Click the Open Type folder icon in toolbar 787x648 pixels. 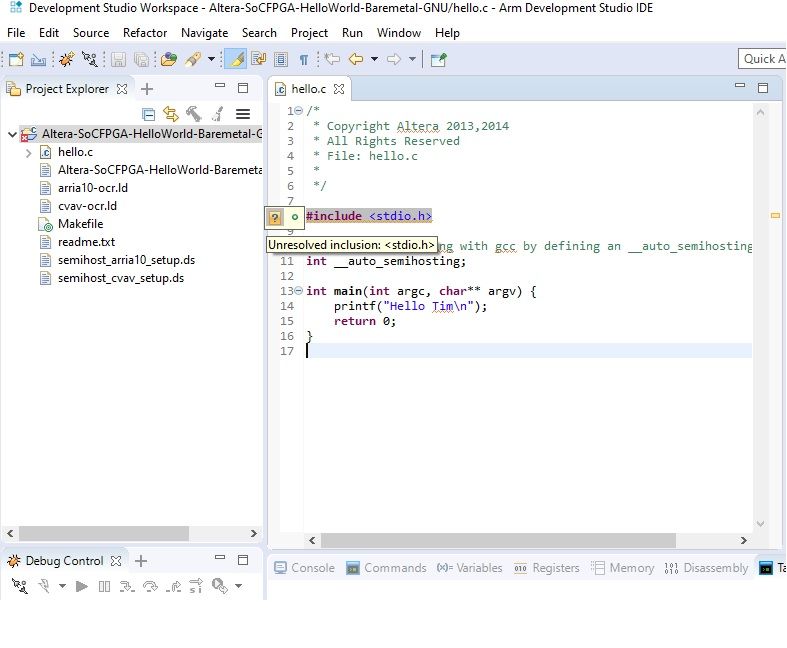tap(169, 59)
